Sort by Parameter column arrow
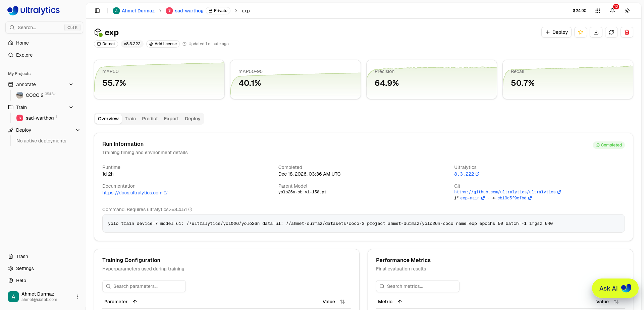This screenshot has width=644, height=310. tap(135, 302)
